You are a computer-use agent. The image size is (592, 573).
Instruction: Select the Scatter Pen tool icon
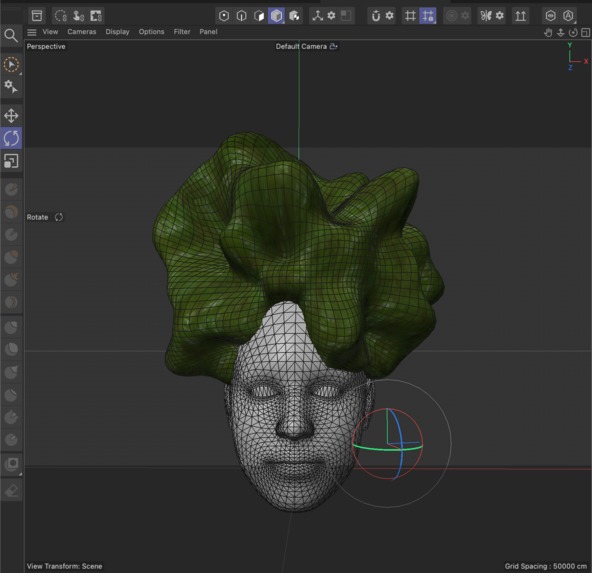click(x=96, y=16)
